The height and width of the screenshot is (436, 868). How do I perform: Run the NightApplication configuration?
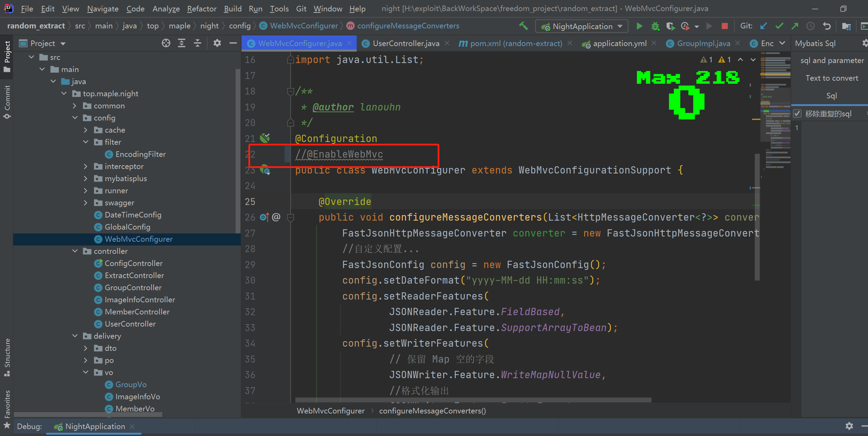639,26
